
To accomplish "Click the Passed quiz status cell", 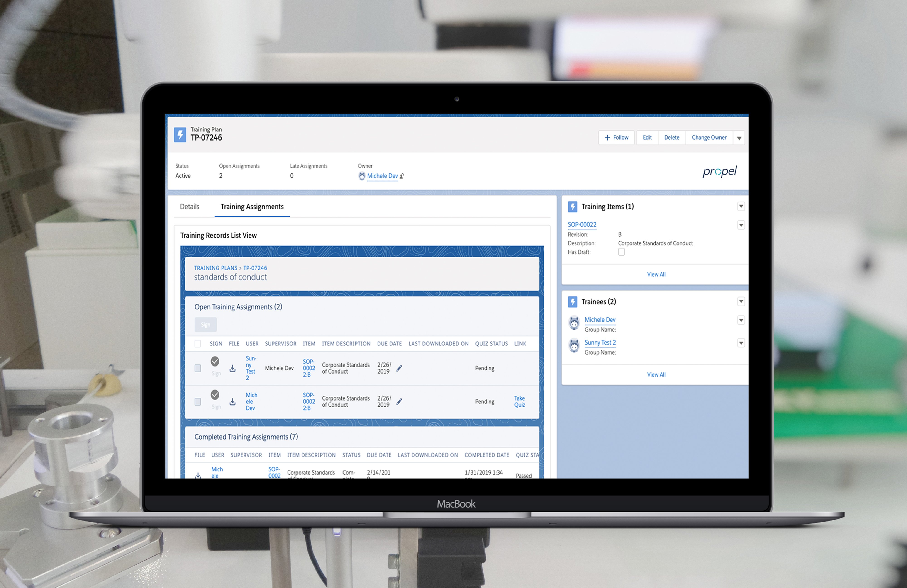I will coord(524,476).
